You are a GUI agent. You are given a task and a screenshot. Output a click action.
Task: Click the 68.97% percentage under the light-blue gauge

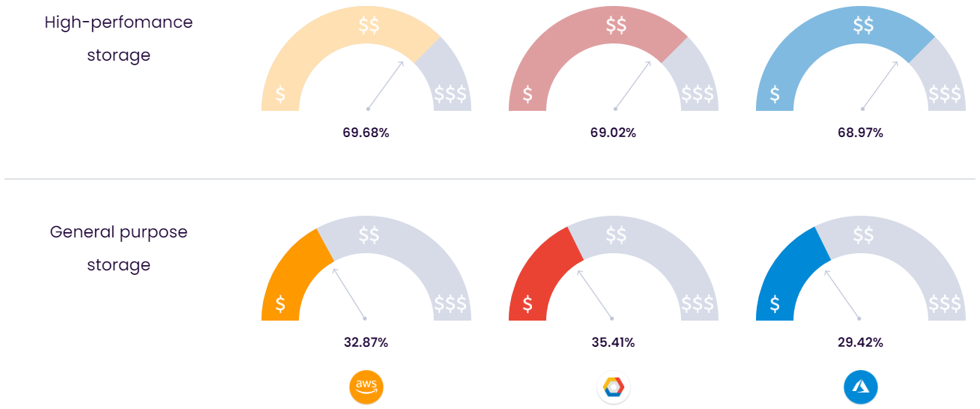[x=860, y=133]
